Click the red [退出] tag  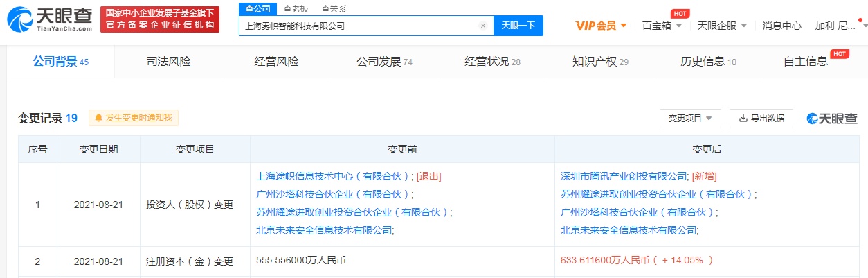click(428, 176)
